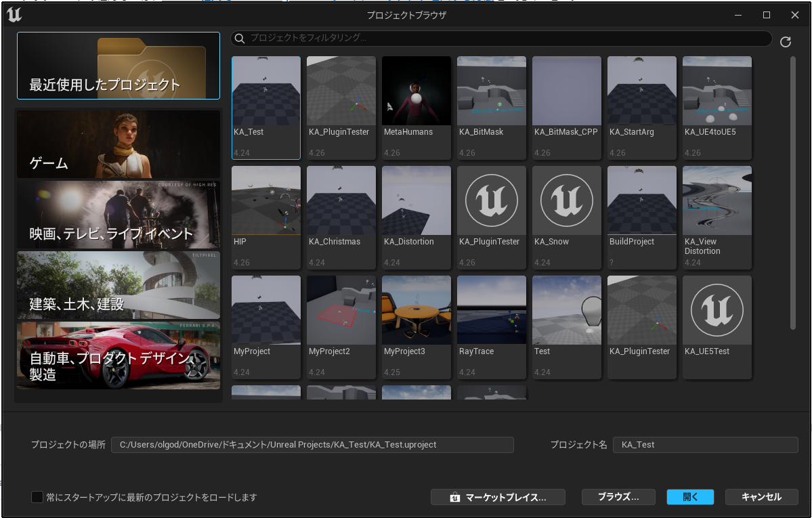This screenshot has height=518, width=812.
Task: Select the MyProject3 project
Action: pos(416,327)
